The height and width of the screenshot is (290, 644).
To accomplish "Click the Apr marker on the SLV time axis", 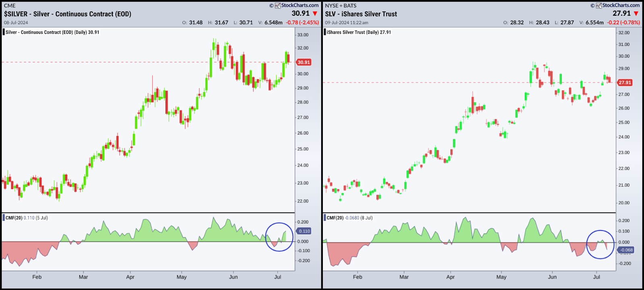I will pos(450,277).
